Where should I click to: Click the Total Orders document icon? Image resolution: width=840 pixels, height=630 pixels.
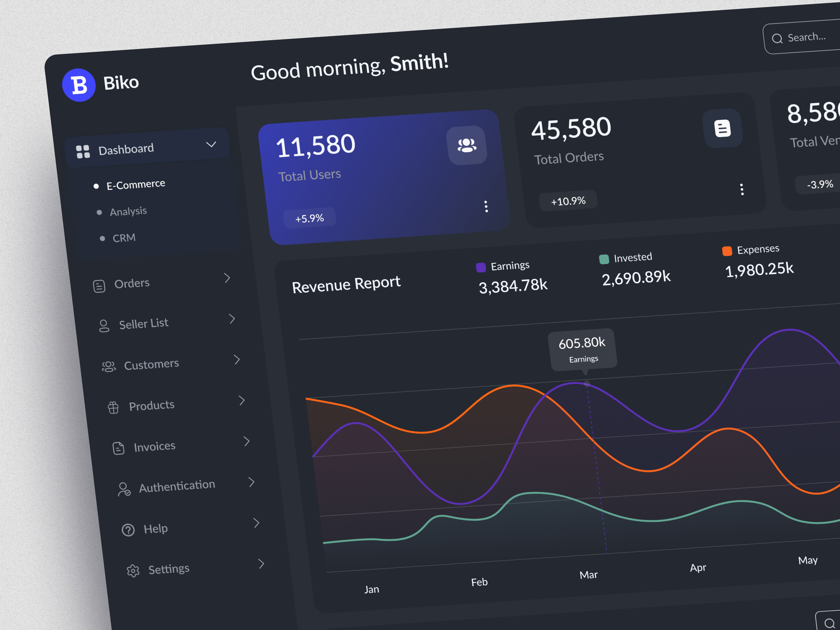click(722, 128)
